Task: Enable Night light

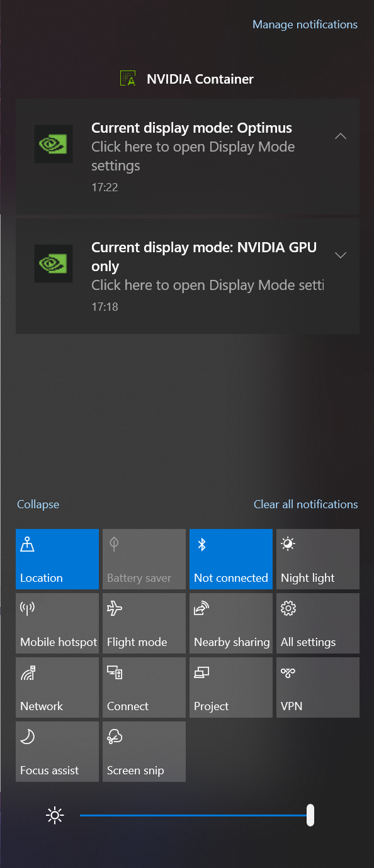Action: pyautogui.click(x=318, y=559)
